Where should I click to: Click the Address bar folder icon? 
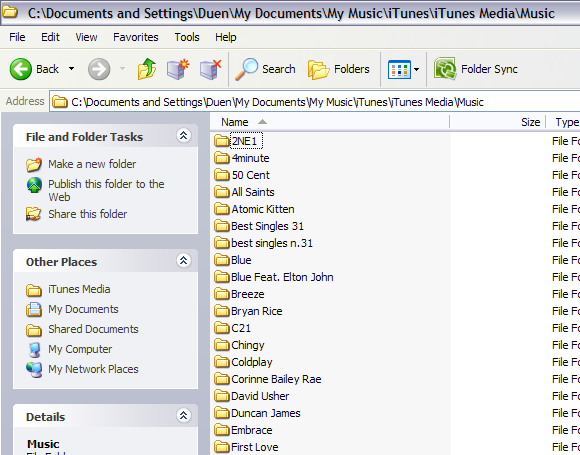[x=59, y=102]
